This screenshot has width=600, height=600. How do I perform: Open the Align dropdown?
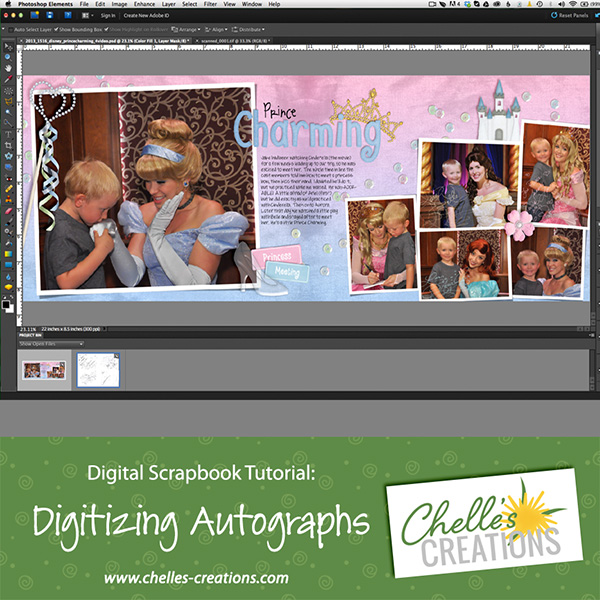pos(216,29)
